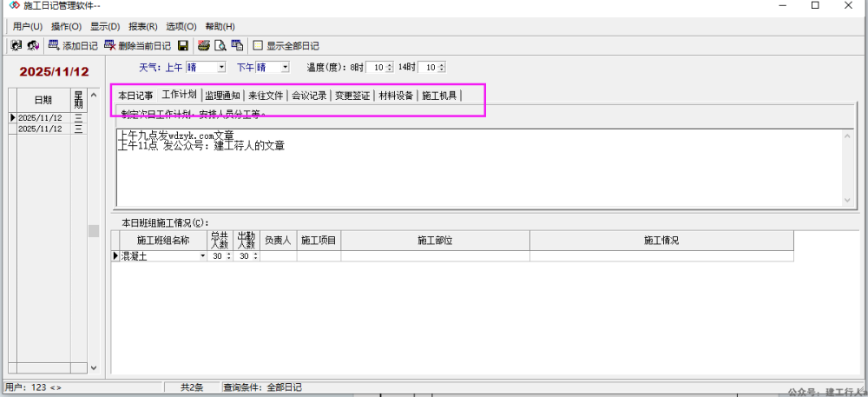The image size is (868, 397).
Task: Switch to the 监理通知 tab
Action: click(x=222, y=96)
